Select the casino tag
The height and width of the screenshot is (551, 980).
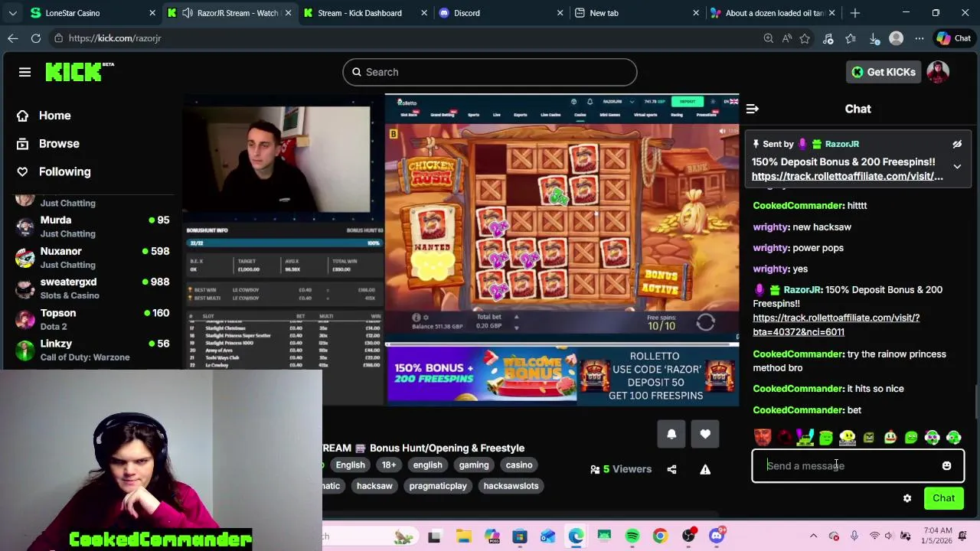point(518,465)
